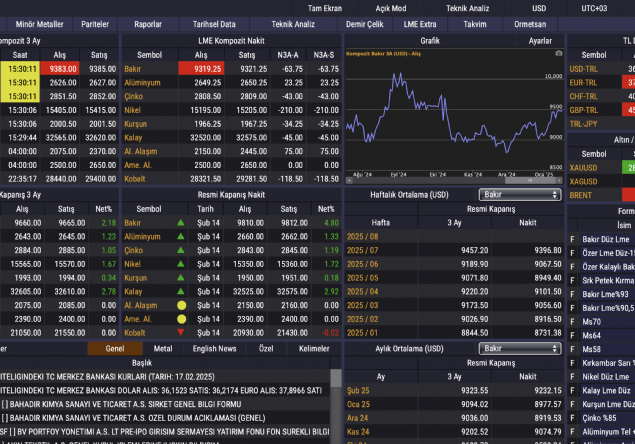Click the green up arrow beside Bakır

(x=181, y=222)
